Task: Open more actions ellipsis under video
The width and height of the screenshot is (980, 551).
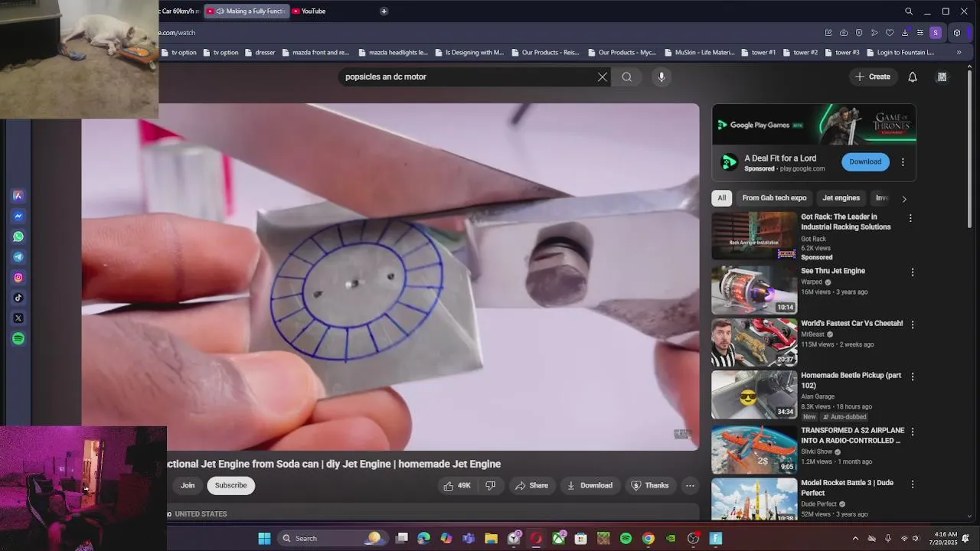Action: (690, 485)
